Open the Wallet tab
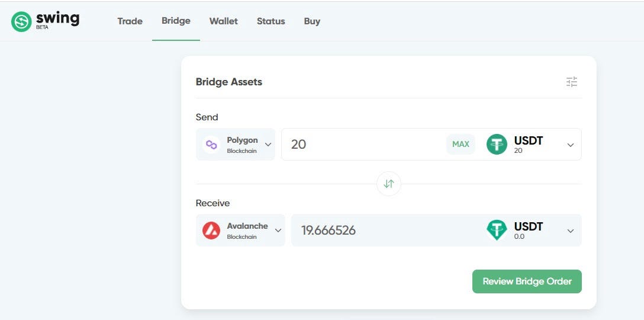This screenshot has height=320, width=644. [x=223, y=21]
